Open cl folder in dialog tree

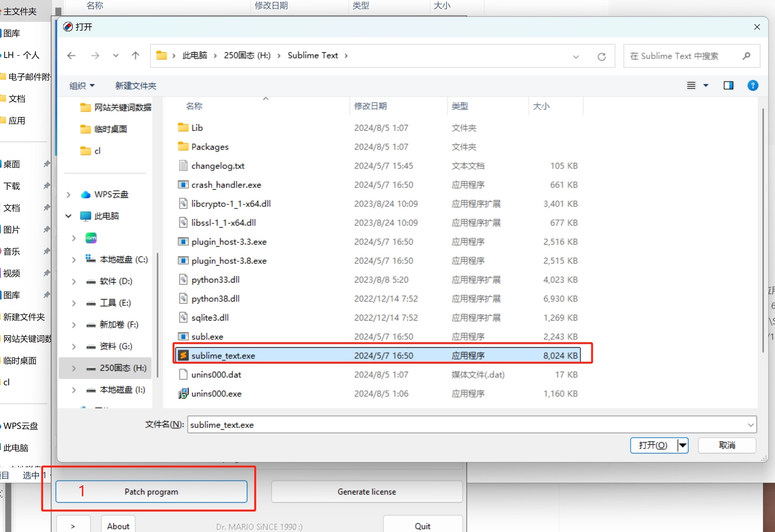coord(90,151)
